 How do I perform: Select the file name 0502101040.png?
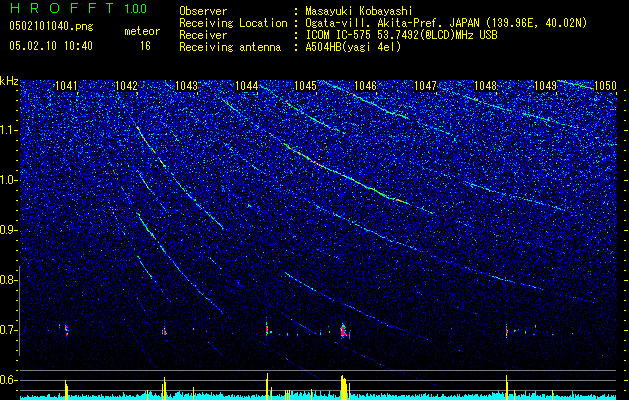click(x=51, y=27)
